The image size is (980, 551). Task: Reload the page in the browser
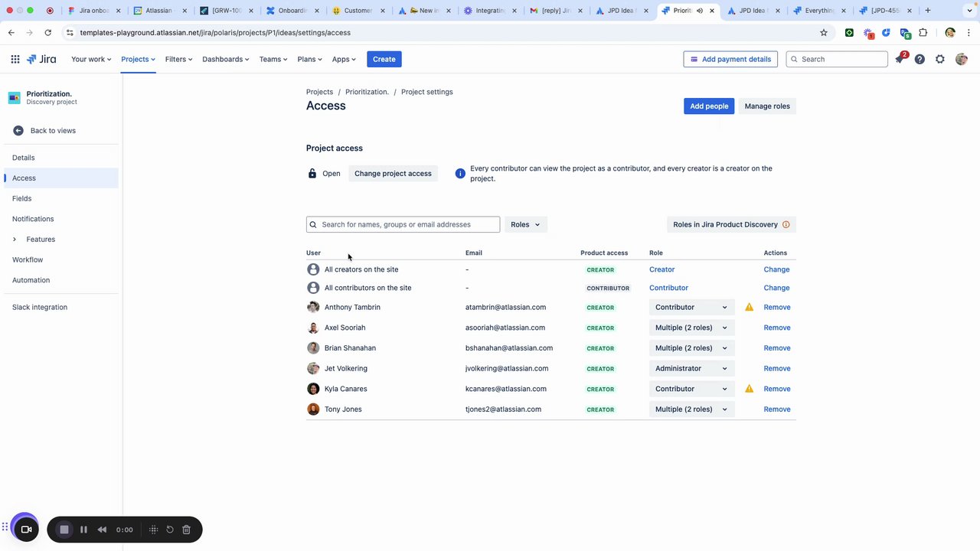point(47,33)
